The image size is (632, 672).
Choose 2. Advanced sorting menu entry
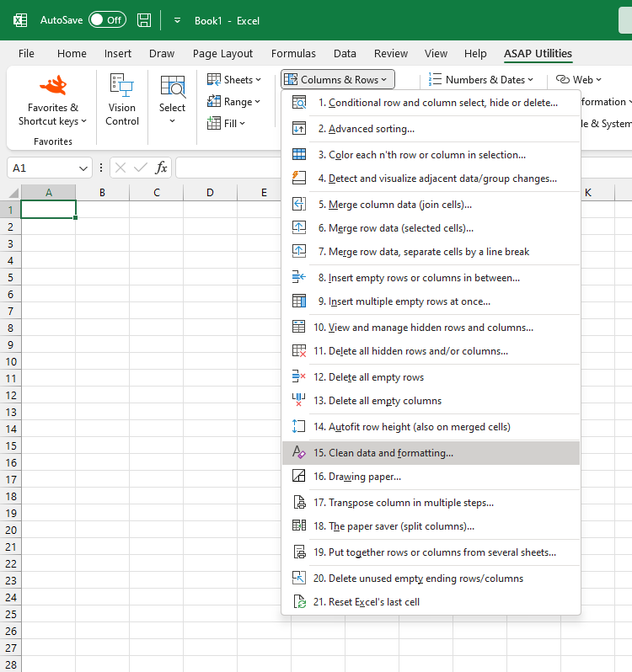pyautogui.click(x=431, y=129)
